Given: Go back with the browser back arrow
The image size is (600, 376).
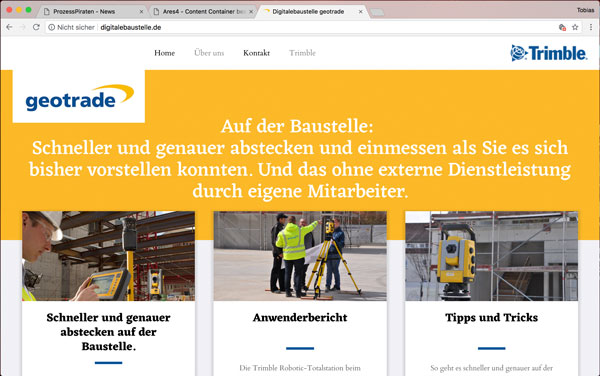Looking at the screenshot, I should coord(9,27).
